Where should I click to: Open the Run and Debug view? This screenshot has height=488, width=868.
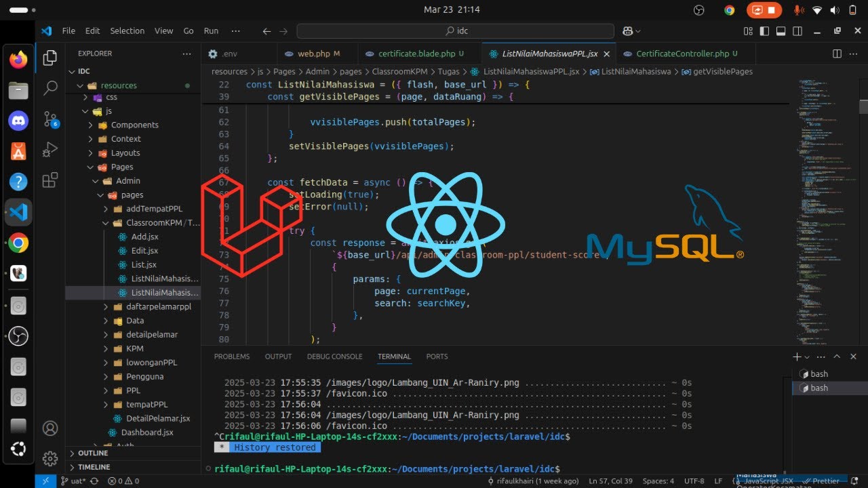click(50, 150)
